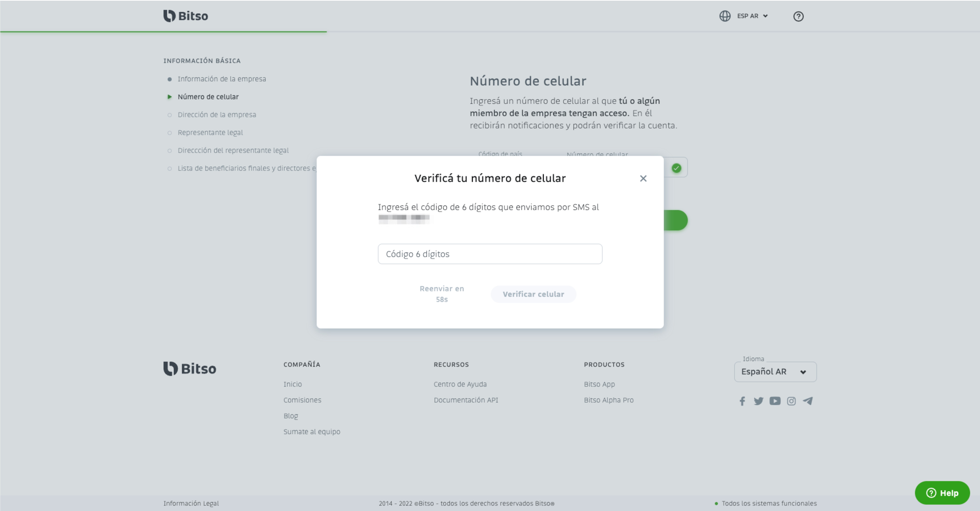Screen dimensions: 980x511
Task: Open Bitso App link
Action: [x=599, y=384]
